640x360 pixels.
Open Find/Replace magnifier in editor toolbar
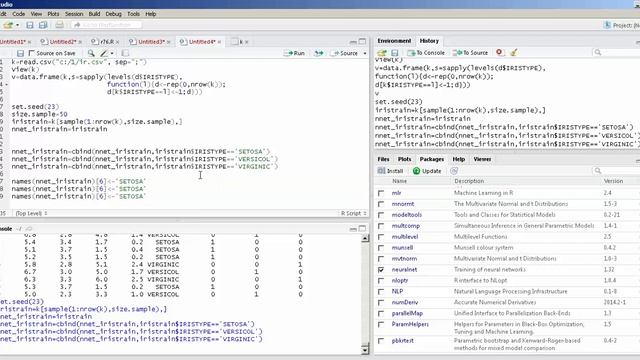[91, 53]
